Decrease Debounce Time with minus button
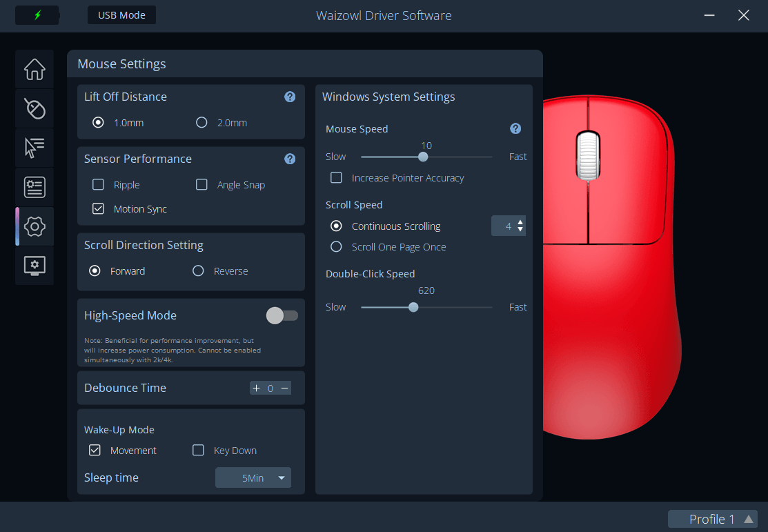The width and height of the screenshot is (768, 532). (284, 388)
